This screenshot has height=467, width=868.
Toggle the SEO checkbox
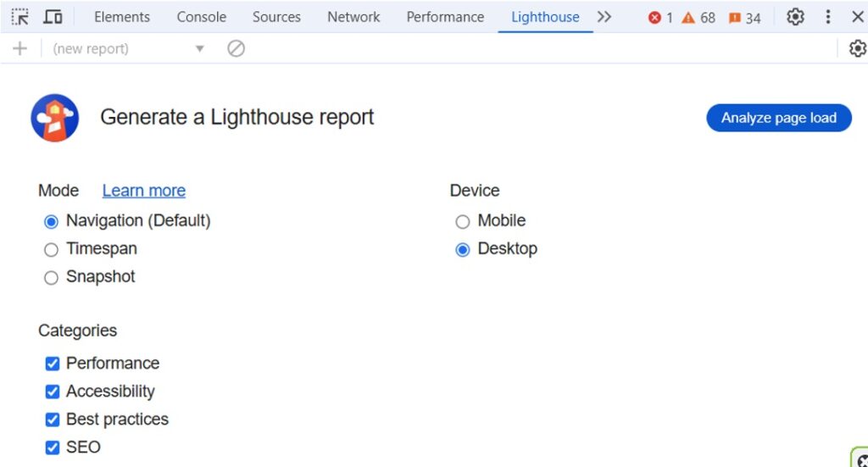click(52, 447)
